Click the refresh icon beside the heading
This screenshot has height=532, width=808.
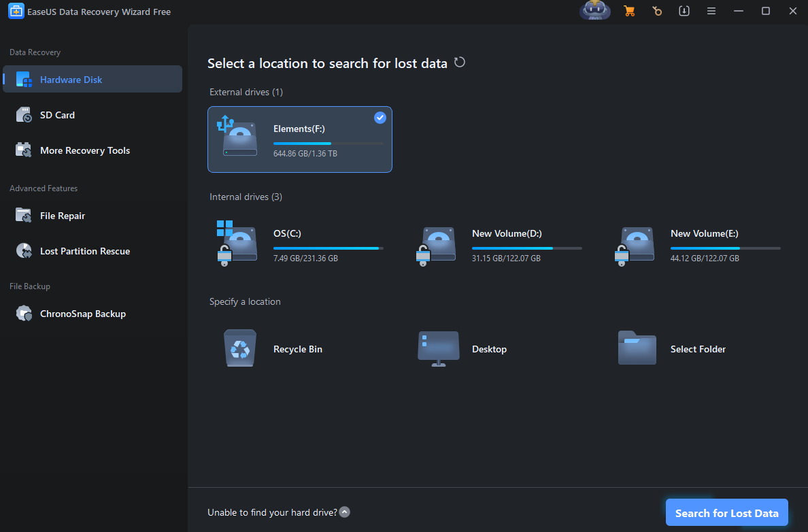pos(459,62)
